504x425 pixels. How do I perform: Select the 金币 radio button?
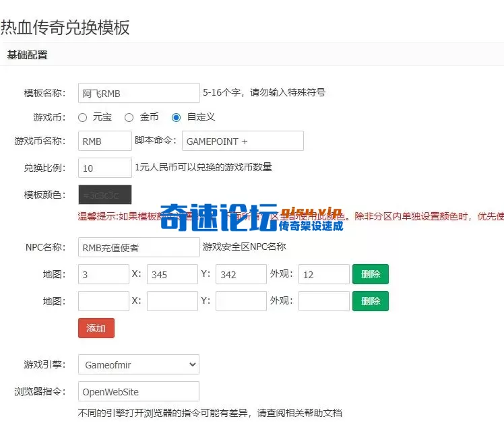point(129,117)
